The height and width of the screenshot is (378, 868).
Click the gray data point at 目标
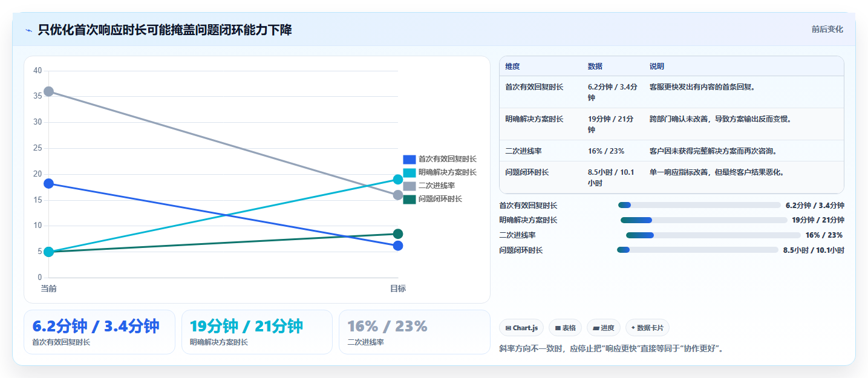[398, 195]
